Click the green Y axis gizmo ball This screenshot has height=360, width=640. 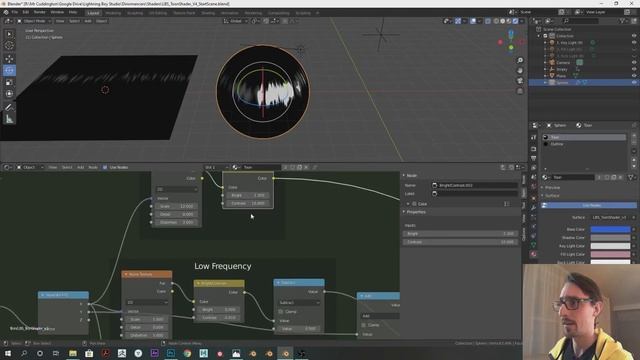(x=511, y=48)
